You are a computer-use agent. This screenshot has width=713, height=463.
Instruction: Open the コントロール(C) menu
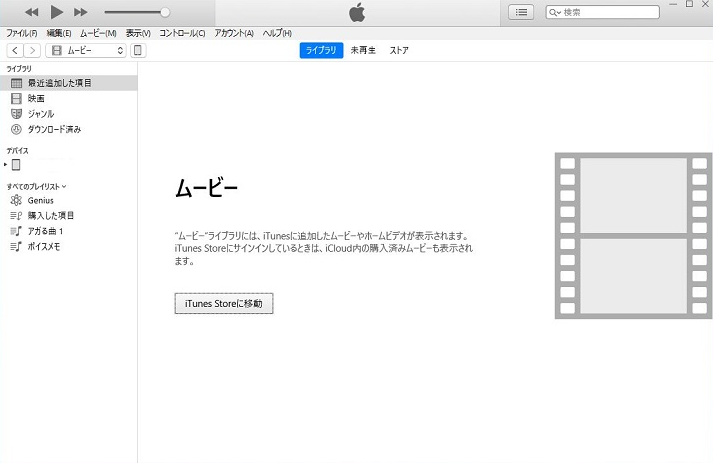tap(182, 33)
